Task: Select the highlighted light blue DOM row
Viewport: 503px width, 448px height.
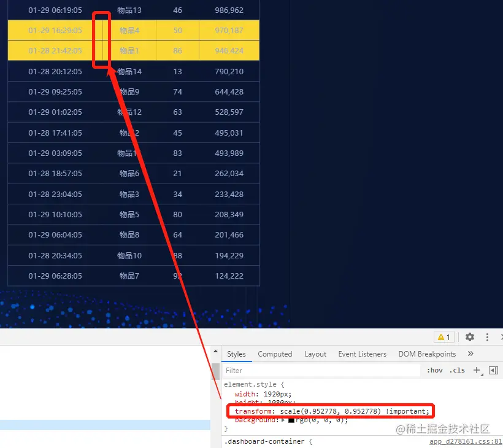Action: [105, 425]
